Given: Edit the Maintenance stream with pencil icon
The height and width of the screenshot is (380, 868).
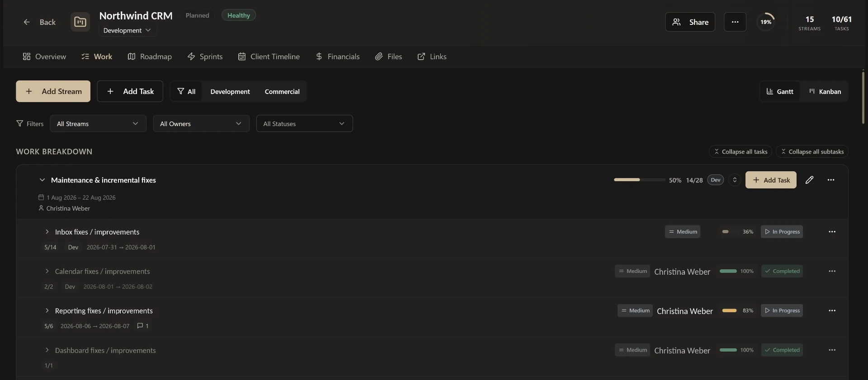Looking at the screenshot, I should click(x=810, y=180).
